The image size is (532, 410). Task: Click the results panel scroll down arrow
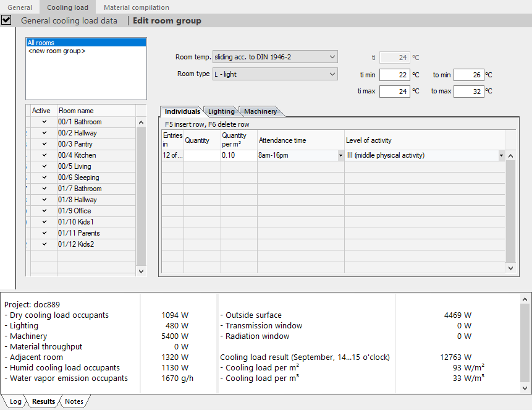click(x=525, y=388)
